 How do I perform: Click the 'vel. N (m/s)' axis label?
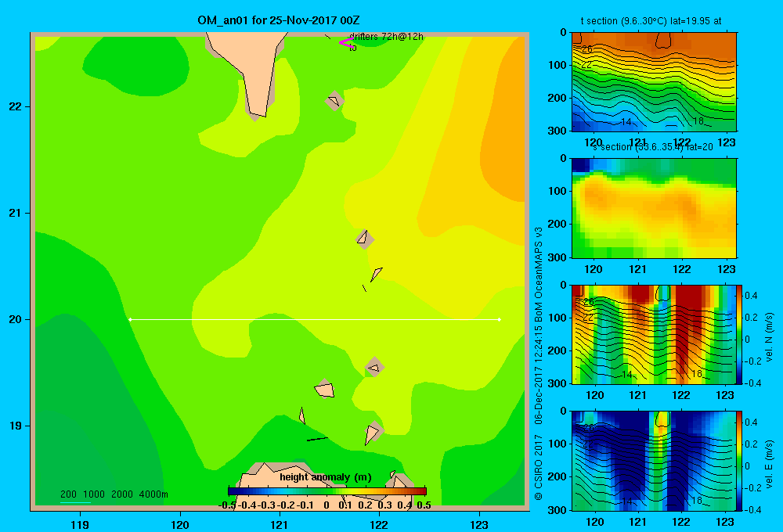770,337
